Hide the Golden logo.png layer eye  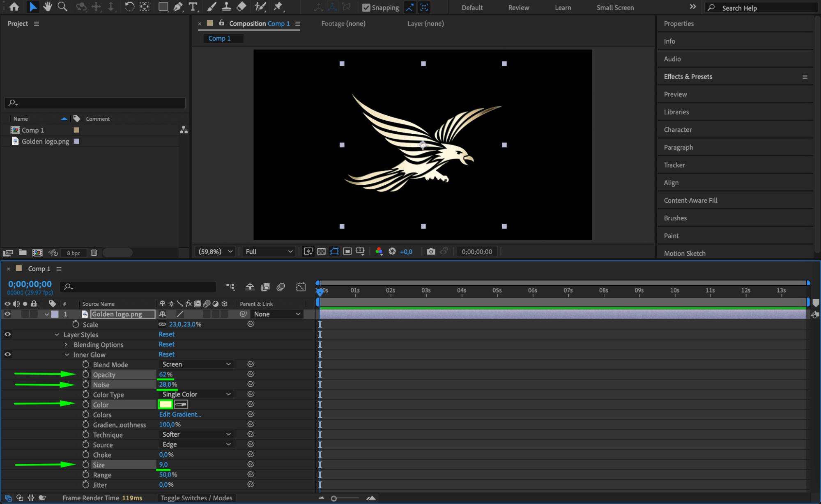pyautogui.click(x=7, y=314)
